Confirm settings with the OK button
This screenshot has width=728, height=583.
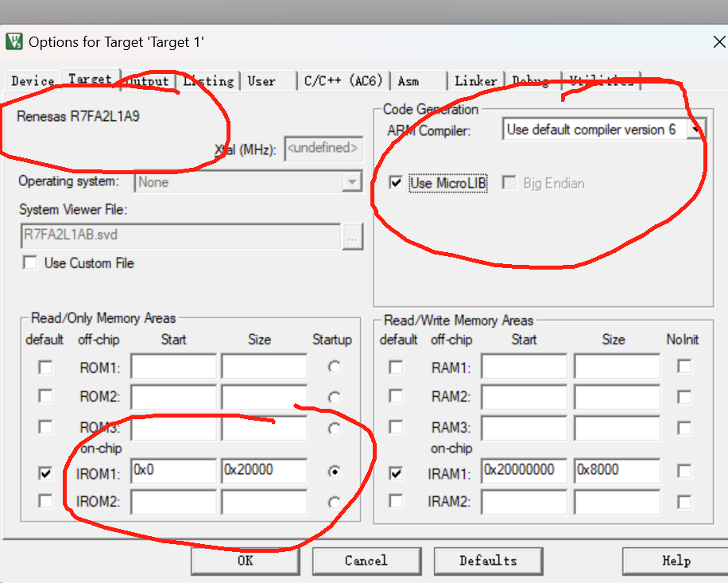pos(245,561)
